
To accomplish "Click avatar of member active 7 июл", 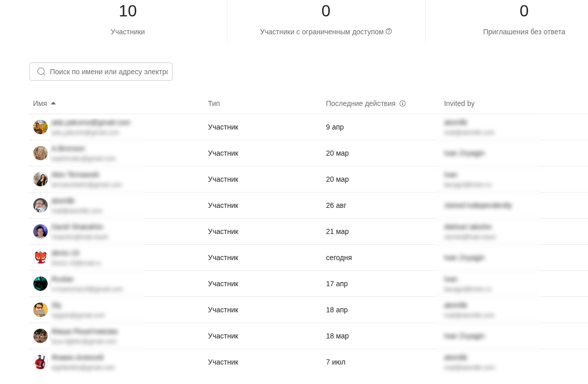I will pyautogui.click(x=40, y=362).
